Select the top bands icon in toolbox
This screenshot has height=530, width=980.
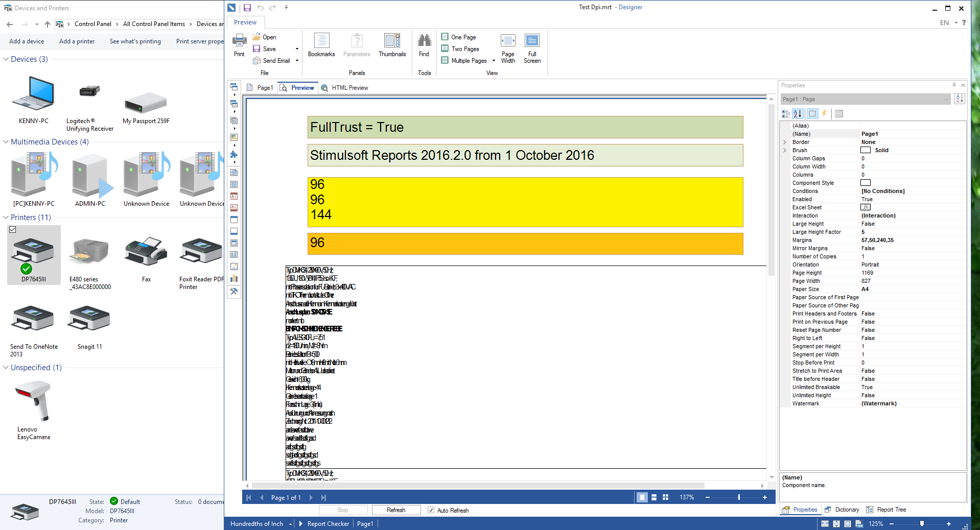tap(234, 87)
